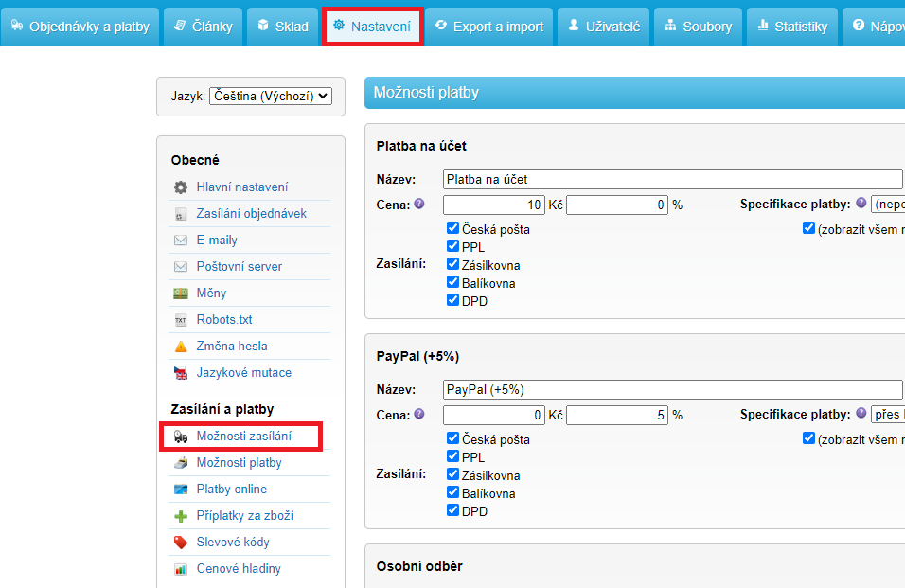Open the Platby online settings link
905x588 pixels.
[231, 490]
